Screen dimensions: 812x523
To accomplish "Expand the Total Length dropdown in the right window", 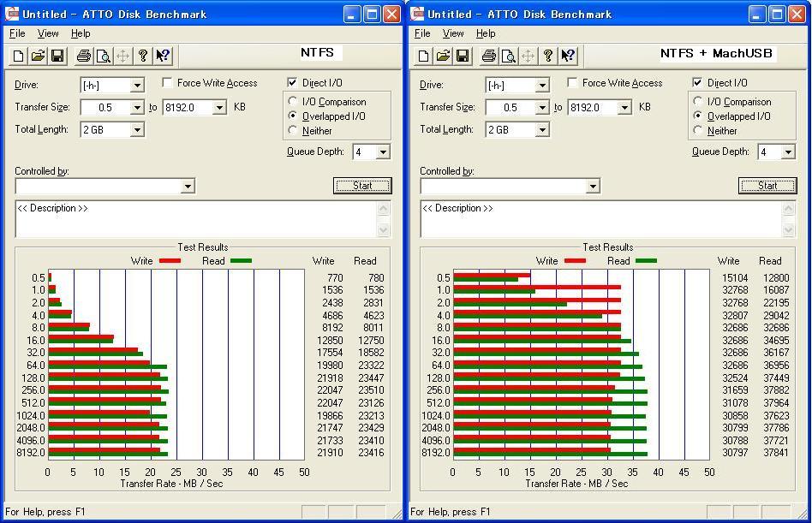I will pos(541,130).
